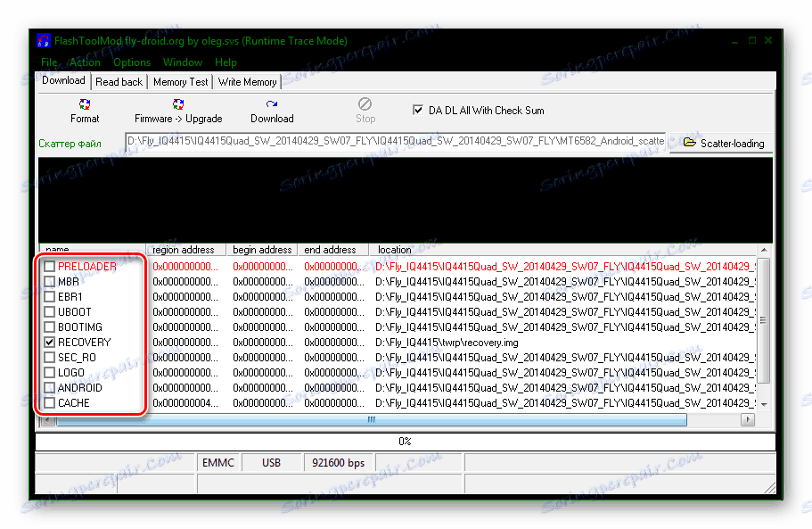The height and width of the screenshot is (529, 812).
Task: Open the Help menu
Action: coord(226,62)
